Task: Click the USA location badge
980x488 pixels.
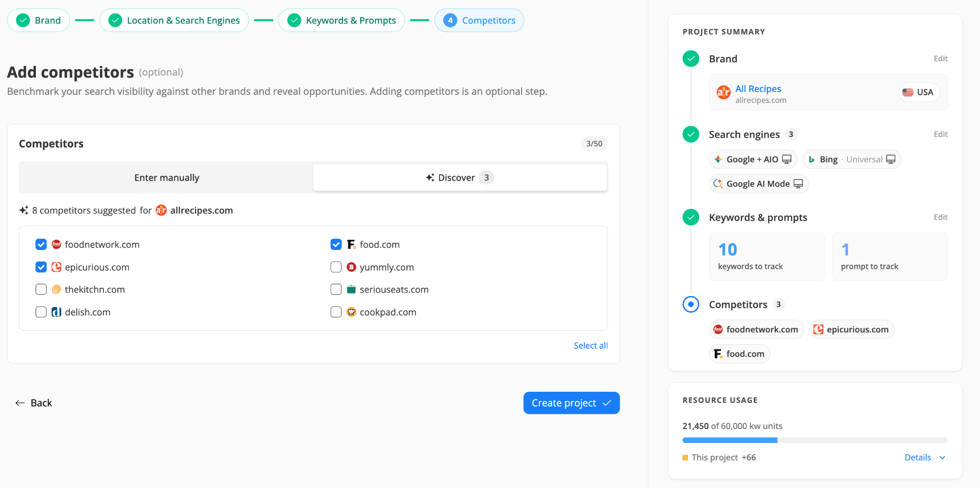Action: pos(919,92)
